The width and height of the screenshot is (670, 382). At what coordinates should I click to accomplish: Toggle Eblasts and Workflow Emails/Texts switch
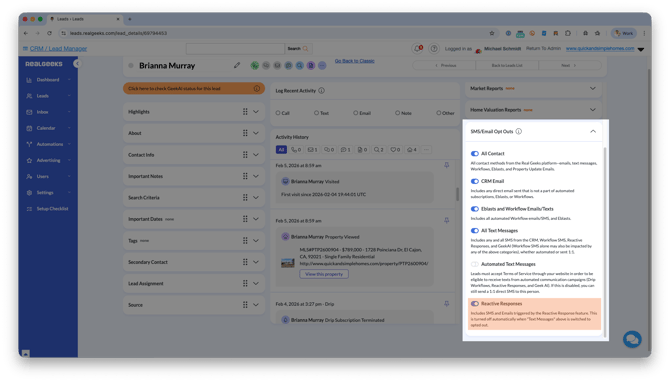pyautogui.click(x=474, y=209)
